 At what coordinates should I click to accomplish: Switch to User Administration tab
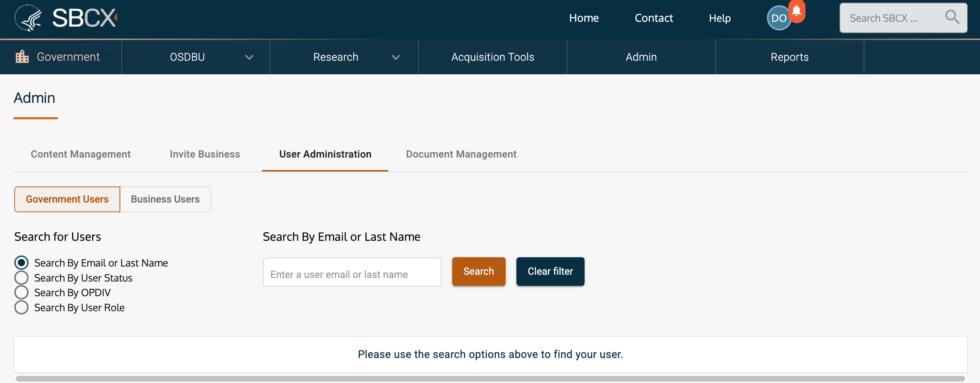325,154
